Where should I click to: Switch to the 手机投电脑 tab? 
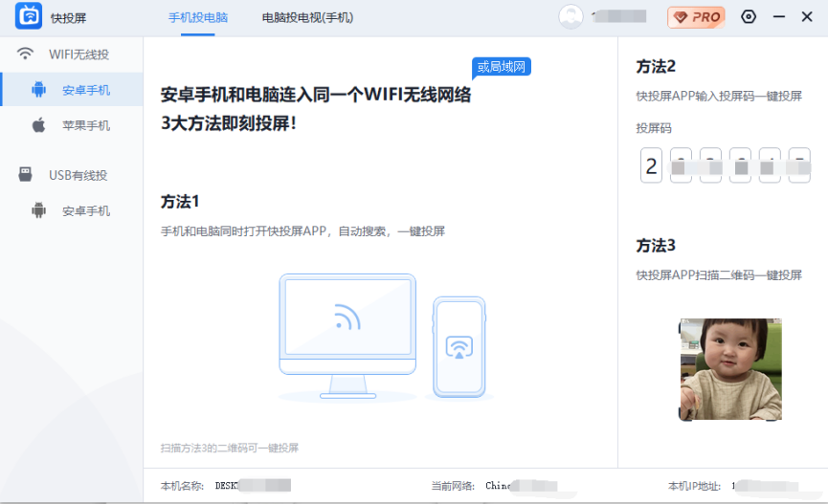tap(198, 17)
